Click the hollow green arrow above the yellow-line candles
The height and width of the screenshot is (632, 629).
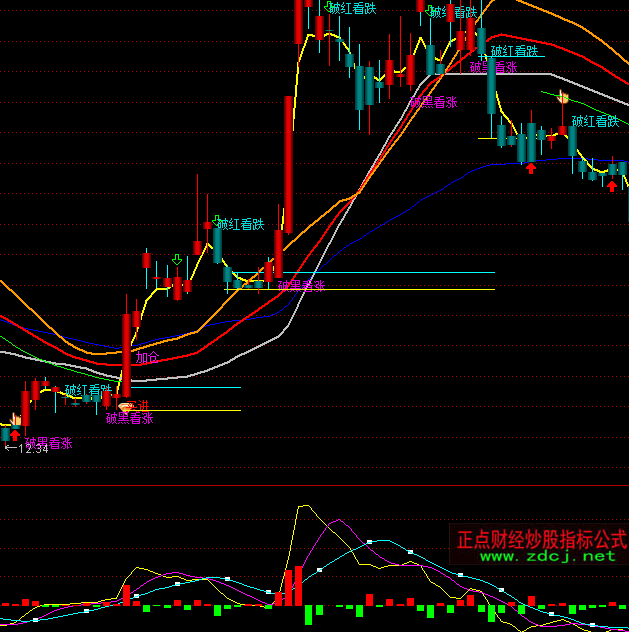[177, 260]
